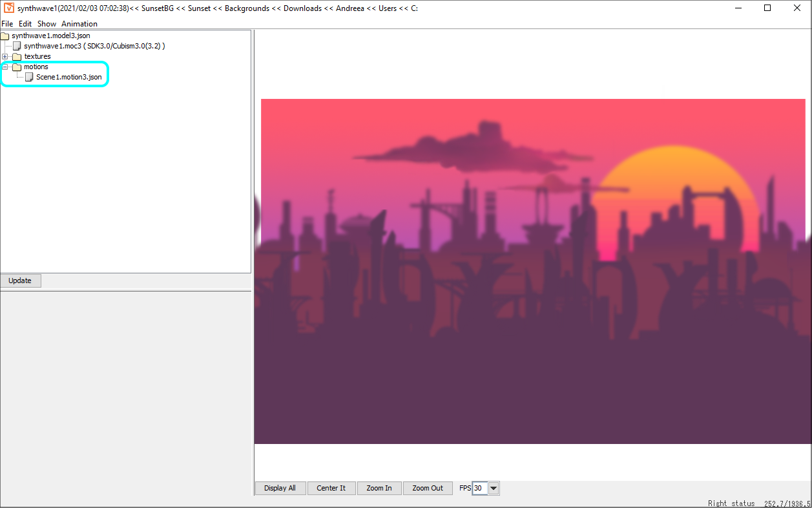Click the Zoom In button

tap(379, 489)
